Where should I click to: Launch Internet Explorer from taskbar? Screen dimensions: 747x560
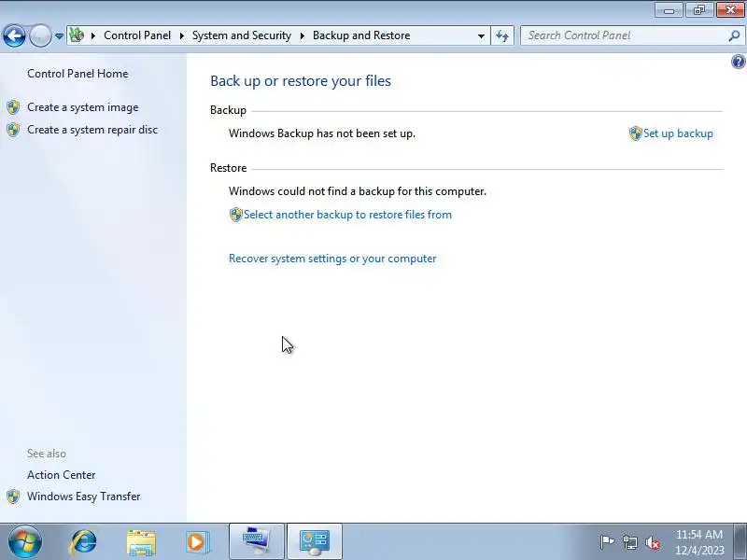83,542
